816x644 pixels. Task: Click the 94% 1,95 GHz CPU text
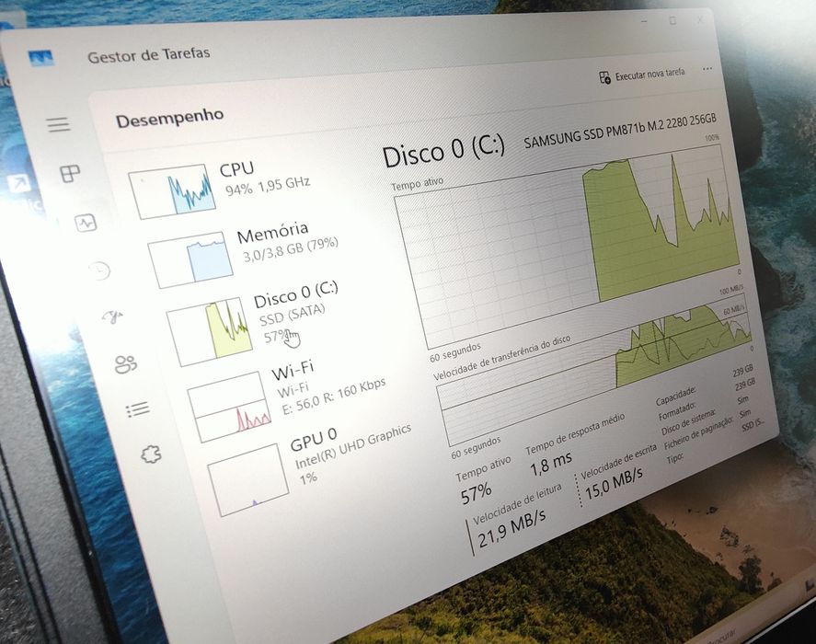(x=268, y=186)
